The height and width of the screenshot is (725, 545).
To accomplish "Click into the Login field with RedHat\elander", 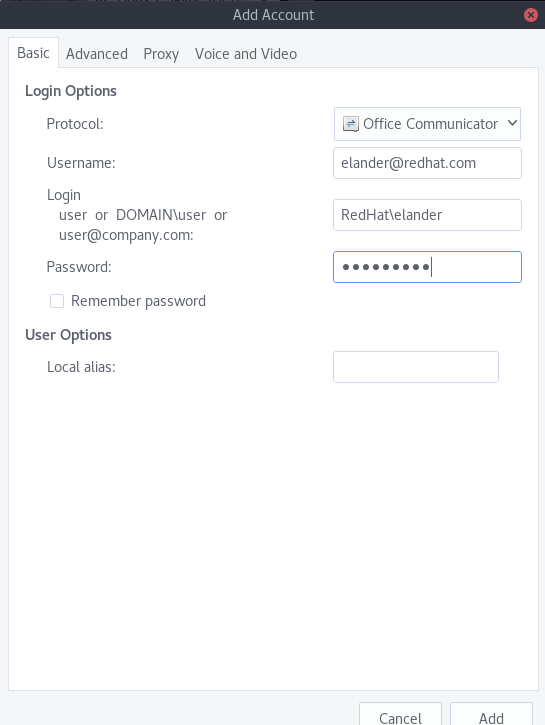I will coord(427,215).
